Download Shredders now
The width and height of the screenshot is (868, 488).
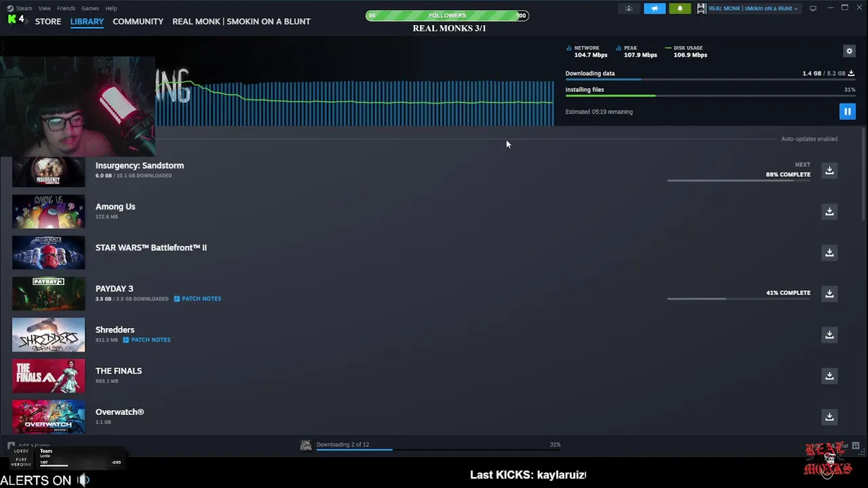[x=829, y=334]
